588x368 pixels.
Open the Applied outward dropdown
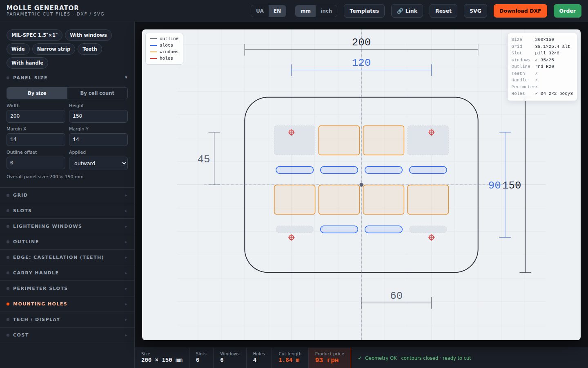tap(98, 163)
